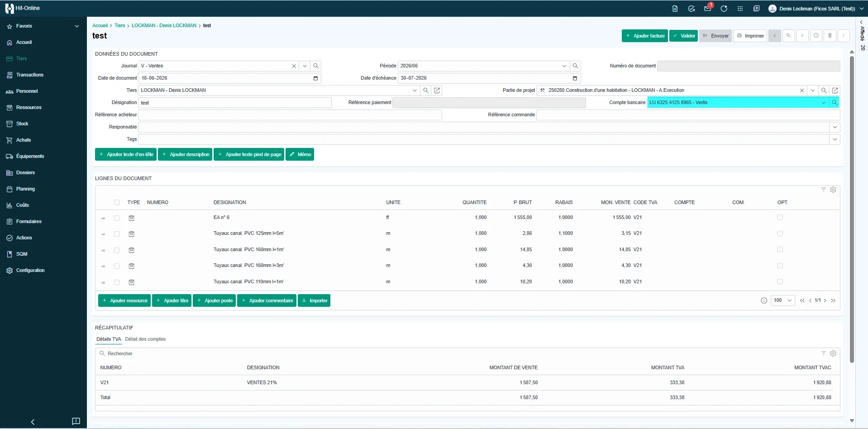
Task: Click the search icon beside Journal field
Action: click(x=316, y=66)
